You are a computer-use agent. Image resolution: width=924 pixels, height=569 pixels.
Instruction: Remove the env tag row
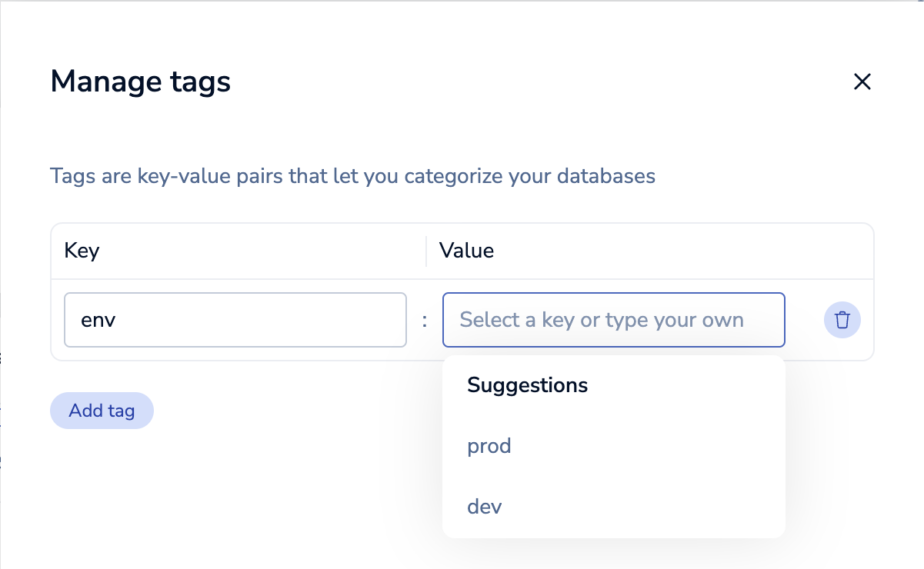coord(842,320)
